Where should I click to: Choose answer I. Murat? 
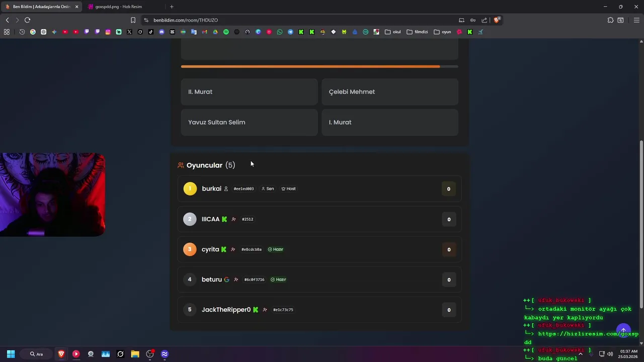tap(390, 122)
